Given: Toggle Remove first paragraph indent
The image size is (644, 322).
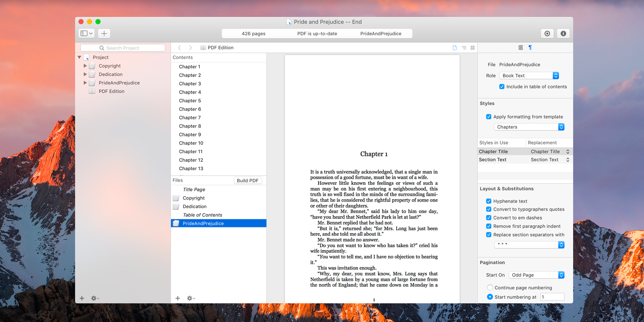Looking at the screenshot, I should pyautogui.click(x=489, y=226).
